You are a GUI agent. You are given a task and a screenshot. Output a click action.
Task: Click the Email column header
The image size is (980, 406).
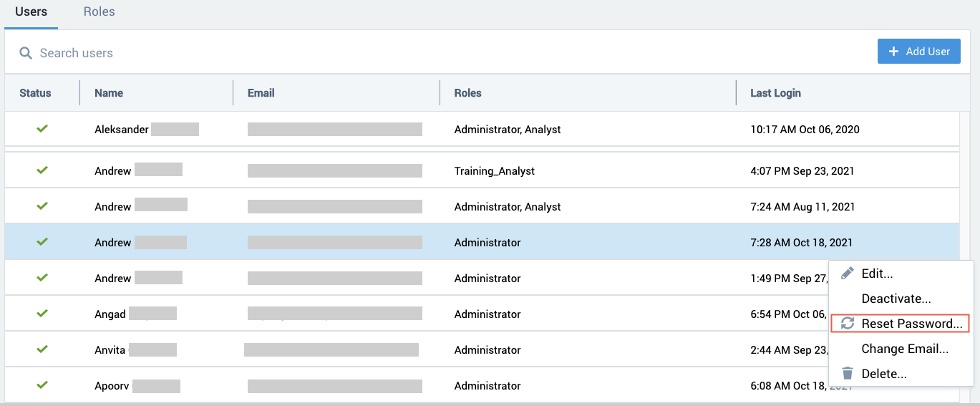pyautogui.click(x=261, y=93)
